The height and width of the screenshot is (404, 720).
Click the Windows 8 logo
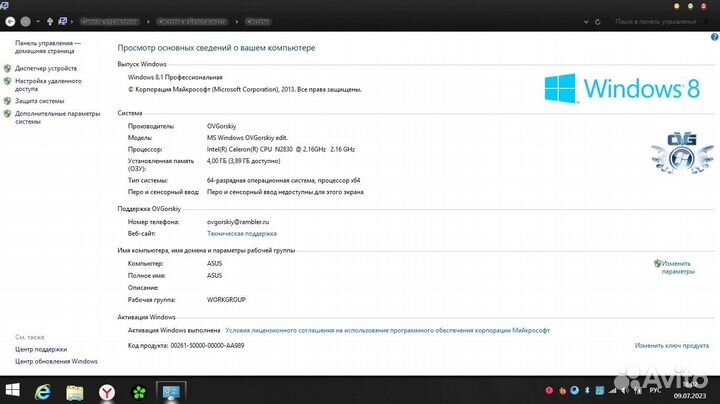coord(622,88)
